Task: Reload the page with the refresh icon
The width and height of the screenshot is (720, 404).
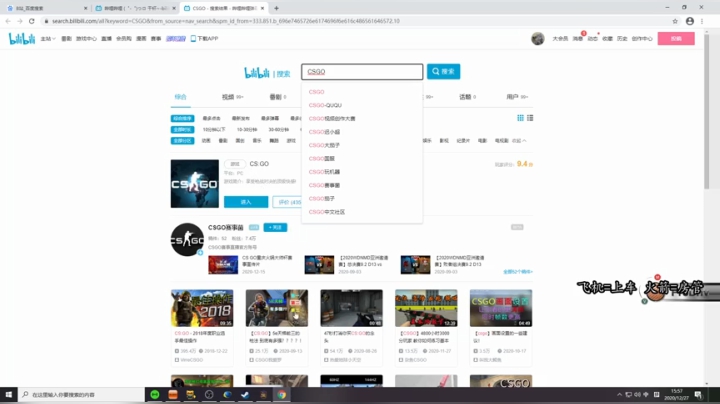Action: point(32,21)
